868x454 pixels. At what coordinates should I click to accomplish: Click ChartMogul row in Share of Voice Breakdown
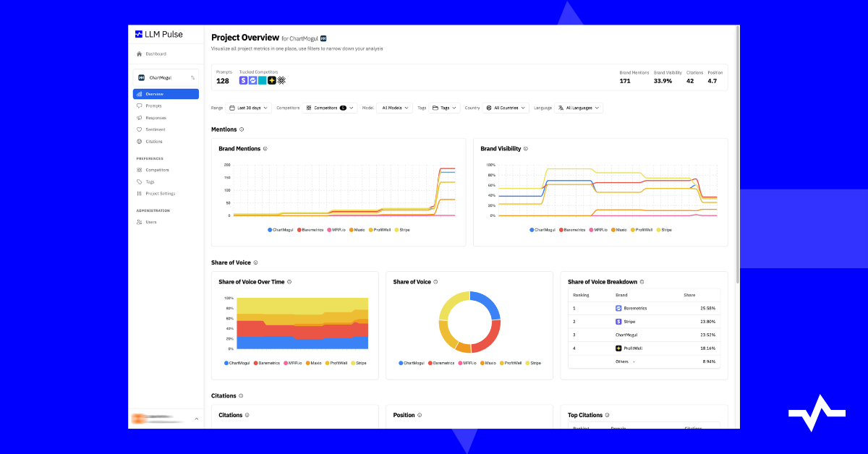pos(644,335)
